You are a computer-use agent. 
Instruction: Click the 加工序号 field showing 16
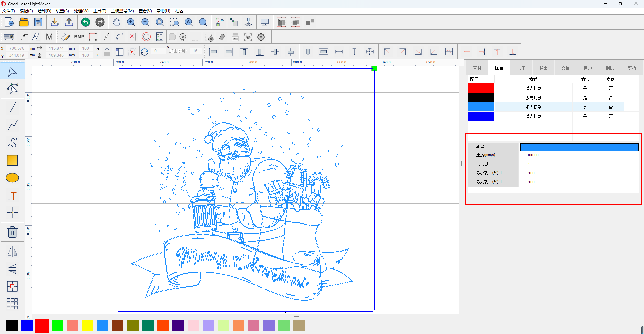(x=195, y=51)
